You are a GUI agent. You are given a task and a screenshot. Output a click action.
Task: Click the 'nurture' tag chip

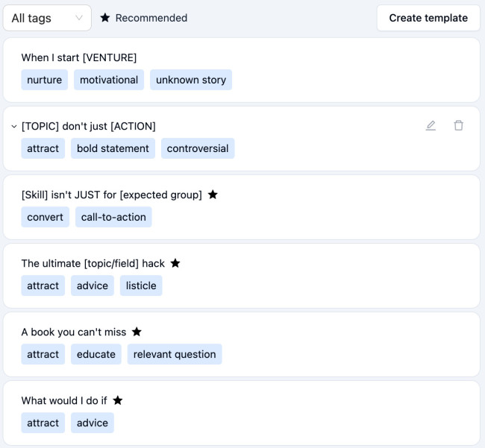click(45, 80)
